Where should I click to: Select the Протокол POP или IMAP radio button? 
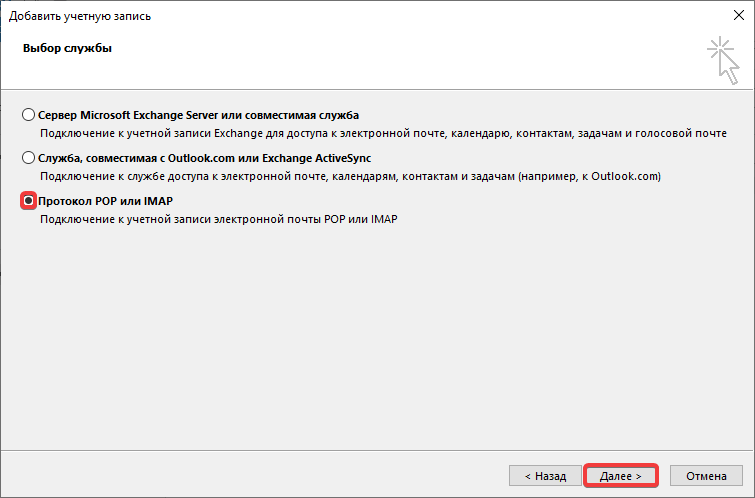click(29, 201)
